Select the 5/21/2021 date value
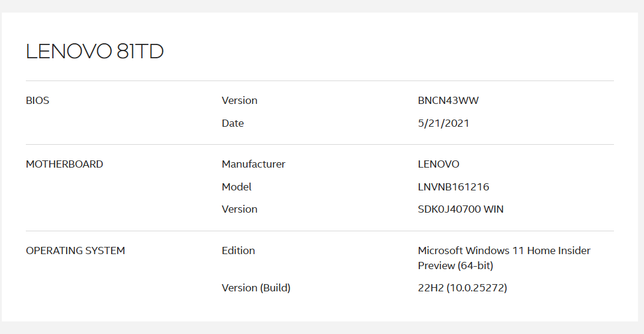 (443, 123)
